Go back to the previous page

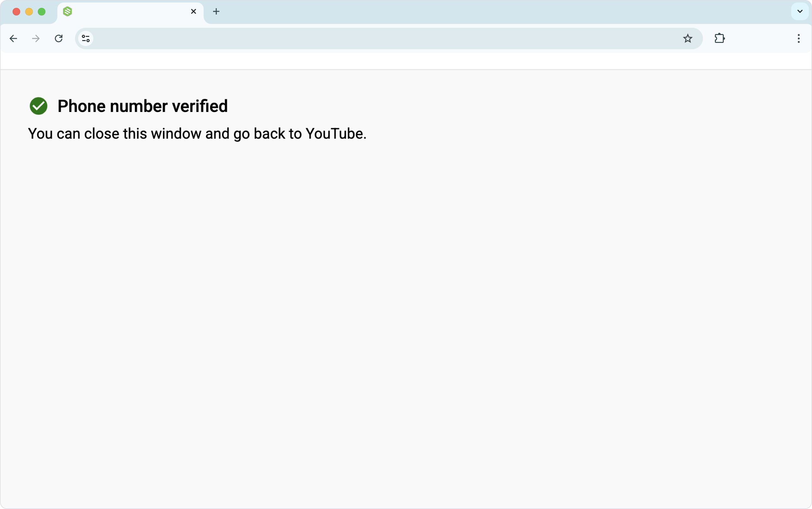point(14,38)
